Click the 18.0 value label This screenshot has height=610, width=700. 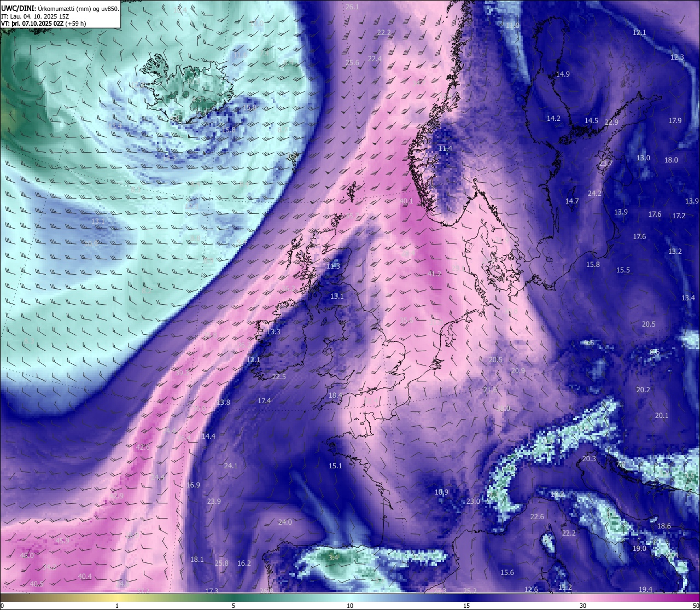click(671, 160)
